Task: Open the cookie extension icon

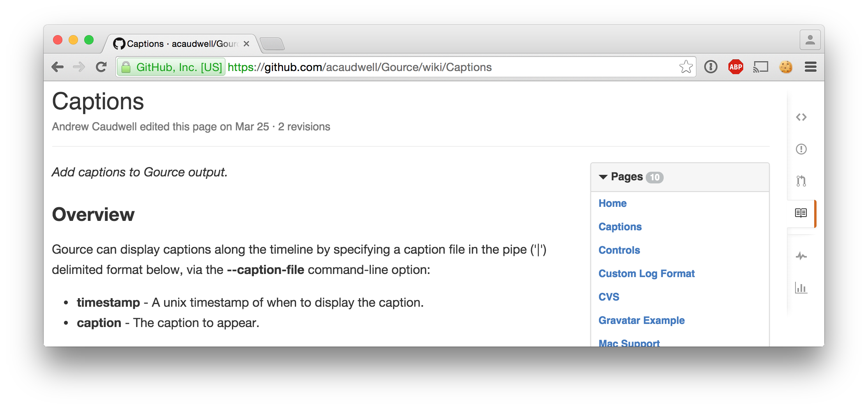Action: click(785, 67)
